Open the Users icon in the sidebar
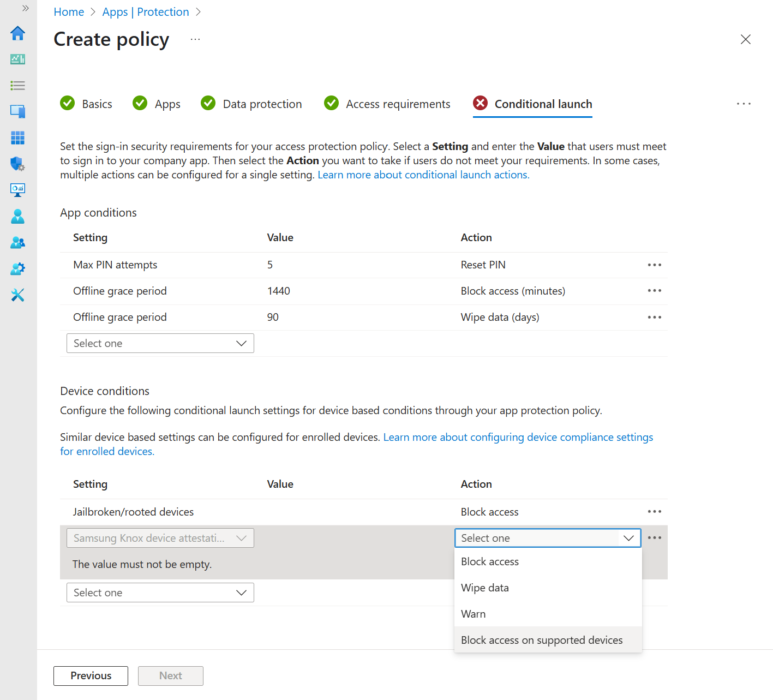The height and width of the screenshot is (700, 773). pyautogui.click(x=18, y=216)
